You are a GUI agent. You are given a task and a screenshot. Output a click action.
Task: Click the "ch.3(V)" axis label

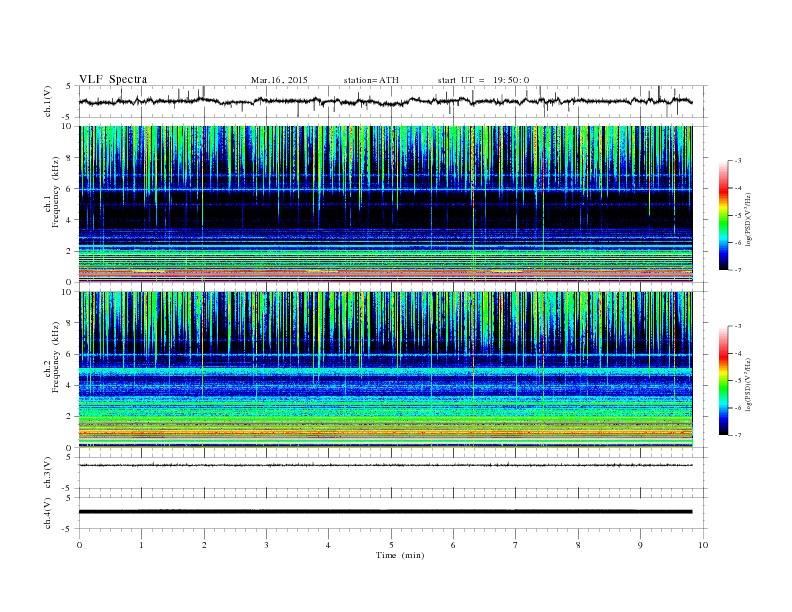pos(47,473)
